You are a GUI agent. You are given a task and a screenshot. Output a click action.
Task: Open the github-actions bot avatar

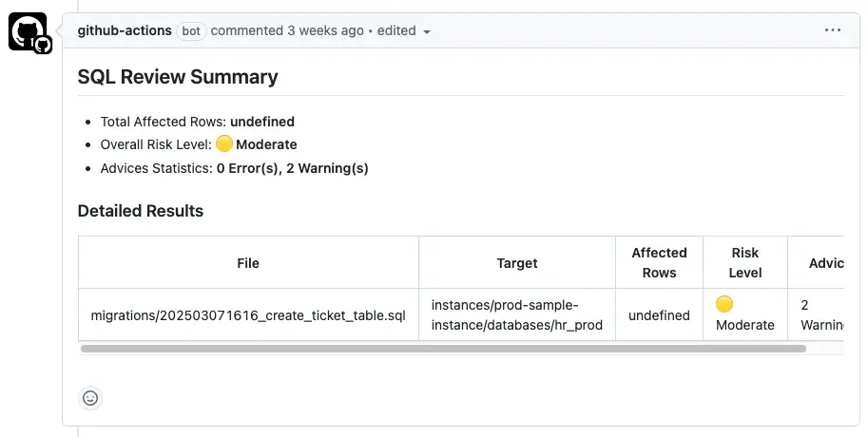coord(29,32)
